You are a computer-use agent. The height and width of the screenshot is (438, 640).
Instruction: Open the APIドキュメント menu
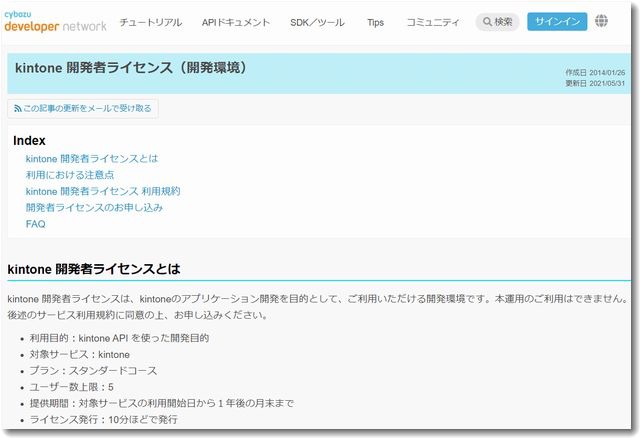[x=236, y=22]
